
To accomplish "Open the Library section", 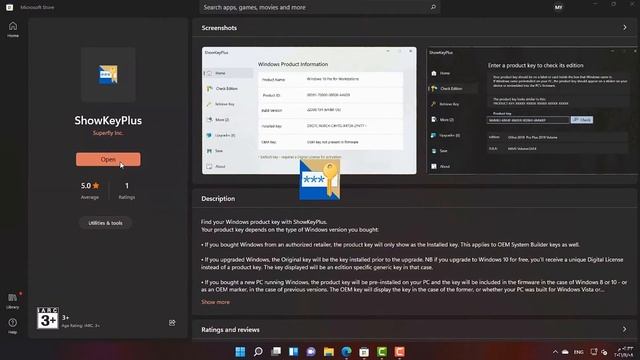I will coord(13,300).
